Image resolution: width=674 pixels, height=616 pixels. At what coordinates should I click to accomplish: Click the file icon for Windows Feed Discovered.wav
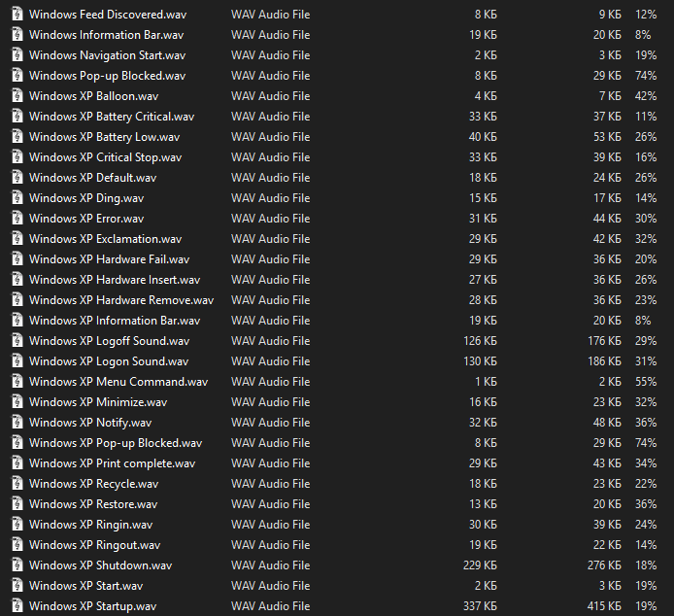coord(17,15)
